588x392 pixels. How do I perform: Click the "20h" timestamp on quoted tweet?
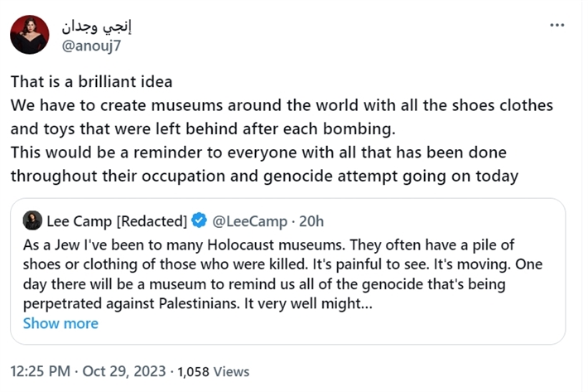click(311, 220)
